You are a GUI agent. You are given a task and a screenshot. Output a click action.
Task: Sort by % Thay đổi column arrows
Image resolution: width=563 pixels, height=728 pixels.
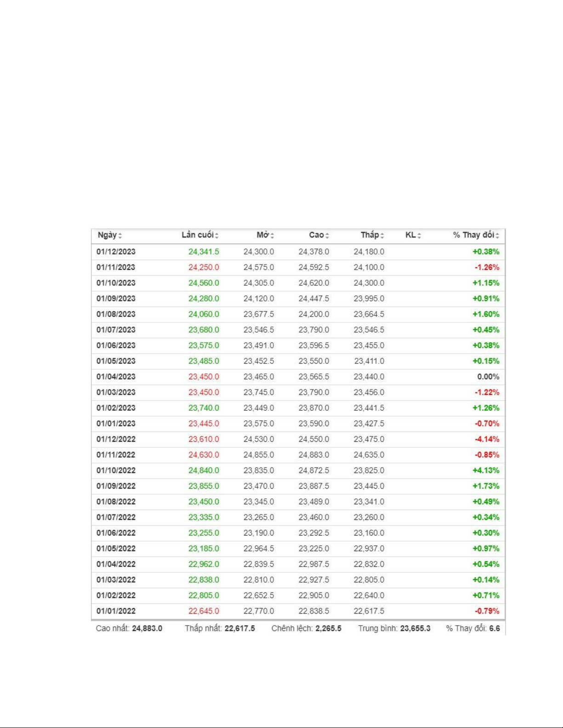(497, 236)
